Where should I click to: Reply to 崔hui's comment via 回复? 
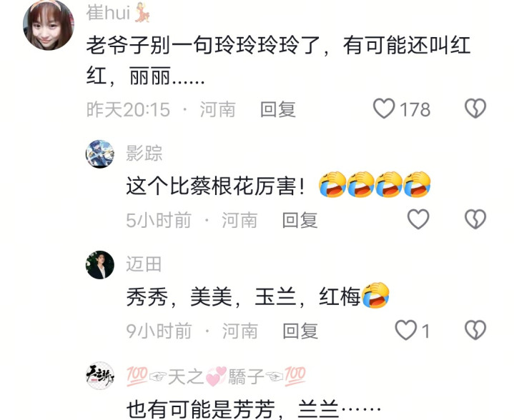[278, 109]
